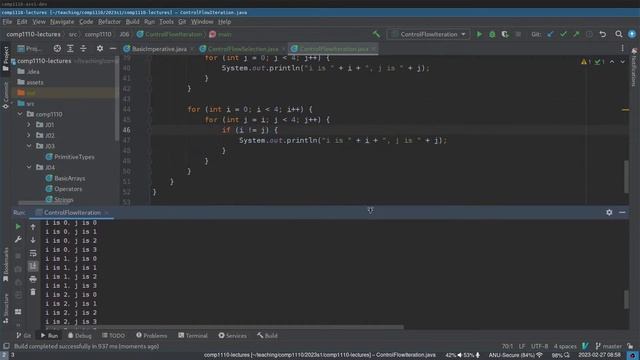The image size is (640, 360).
Task: Click the editor vertical scrollbar thumb
Action: click(x=626, y=177)
